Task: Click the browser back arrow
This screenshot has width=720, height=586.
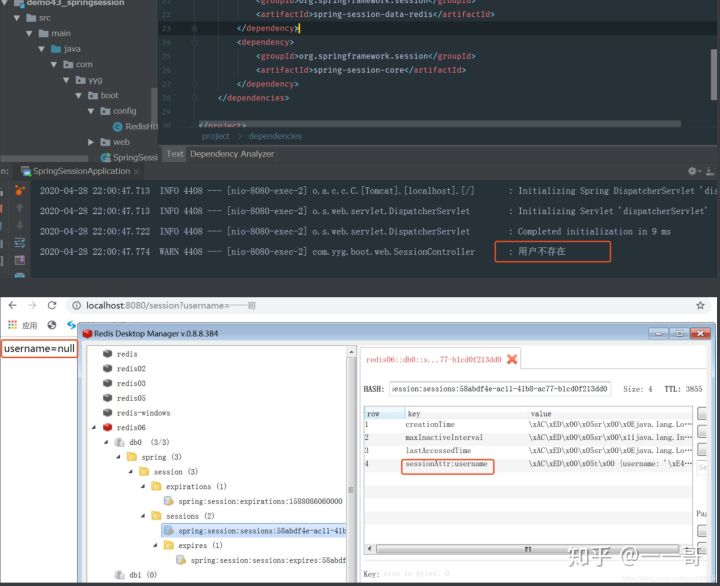Action: tap(13, 305)
